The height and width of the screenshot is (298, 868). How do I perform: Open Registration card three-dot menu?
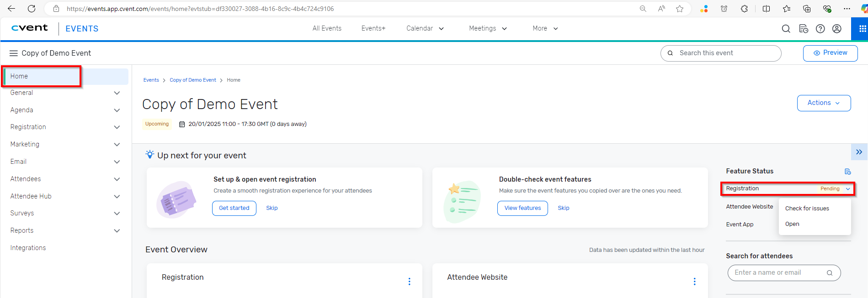[409, 282]
